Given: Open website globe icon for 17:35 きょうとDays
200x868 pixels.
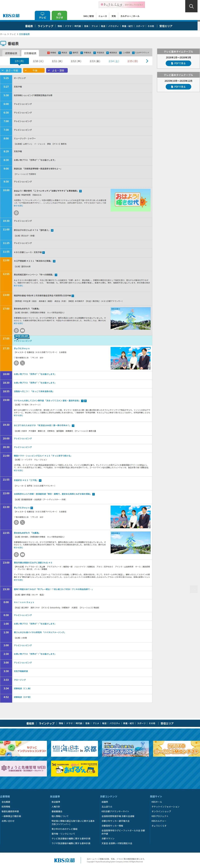Looking at the screenshot, I should coord(16,363).
